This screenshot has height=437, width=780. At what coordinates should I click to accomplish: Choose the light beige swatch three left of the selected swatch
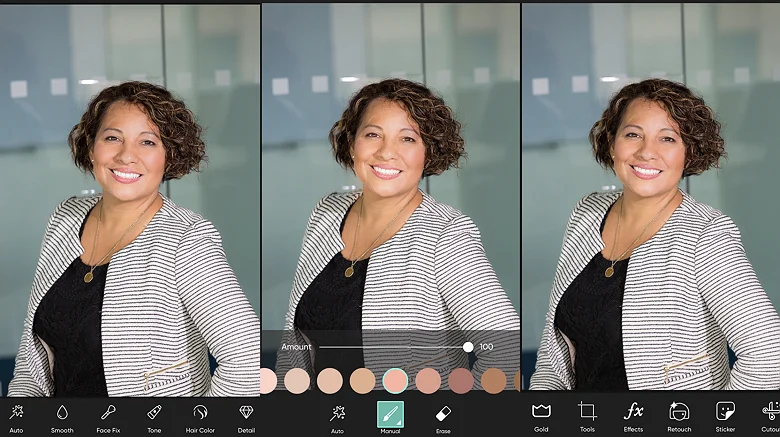coord(297,381)
